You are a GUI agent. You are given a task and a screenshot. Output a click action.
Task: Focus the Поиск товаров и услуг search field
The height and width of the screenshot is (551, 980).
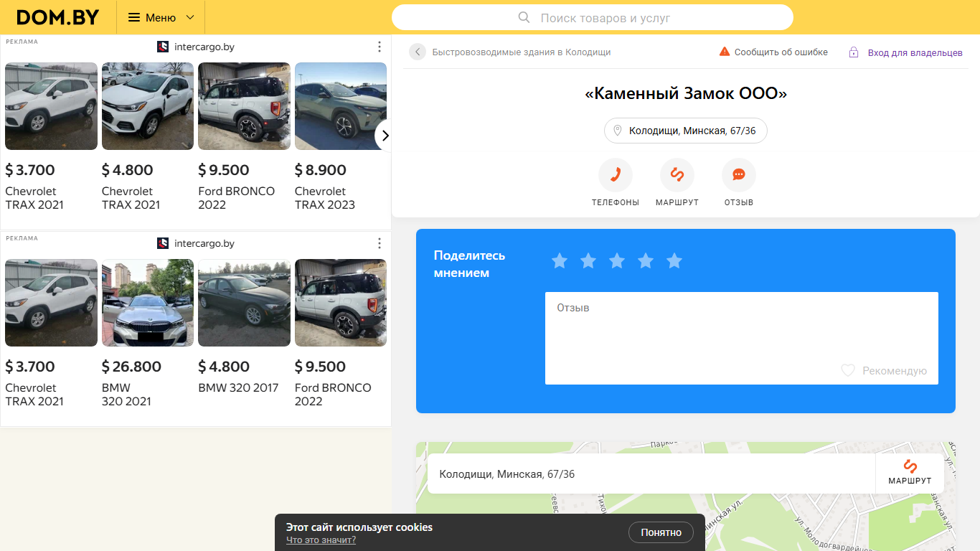coord(593,17)
